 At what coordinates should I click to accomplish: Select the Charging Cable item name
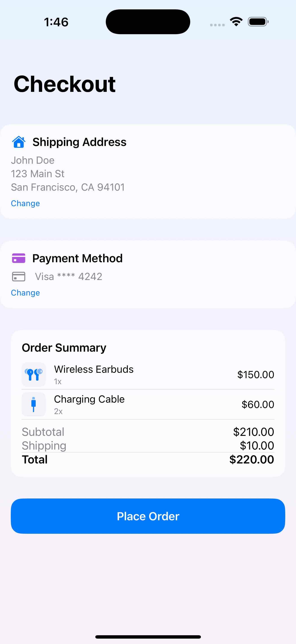click(89, 399)
